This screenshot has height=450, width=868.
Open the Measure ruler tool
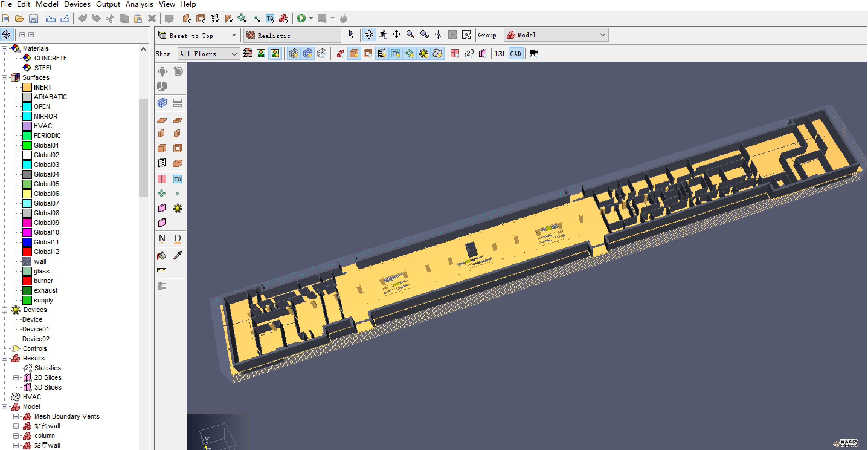tap(162, 270)
